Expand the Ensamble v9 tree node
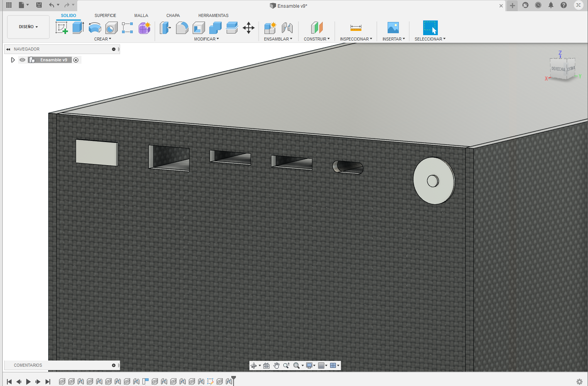 pyautogui.click(x=13, y=60)
